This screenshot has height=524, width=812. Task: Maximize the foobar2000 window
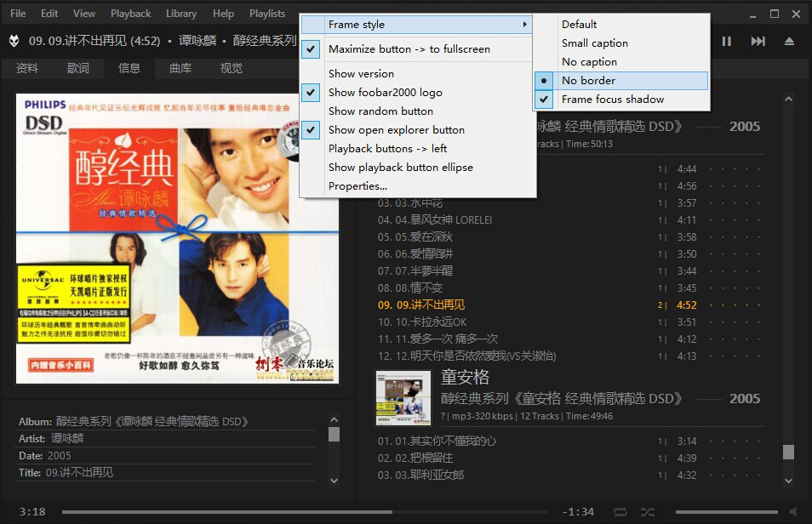(775, 14)
